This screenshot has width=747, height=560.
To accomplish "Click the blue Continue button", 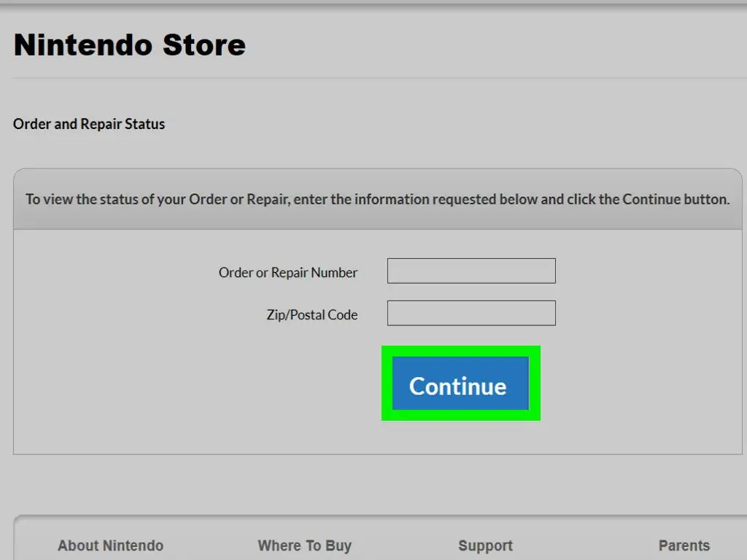I will tap(460, 384).
